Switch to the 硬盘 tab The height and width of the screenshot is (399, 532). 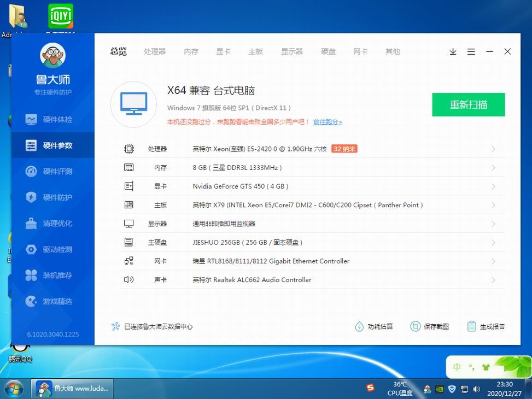328,51
